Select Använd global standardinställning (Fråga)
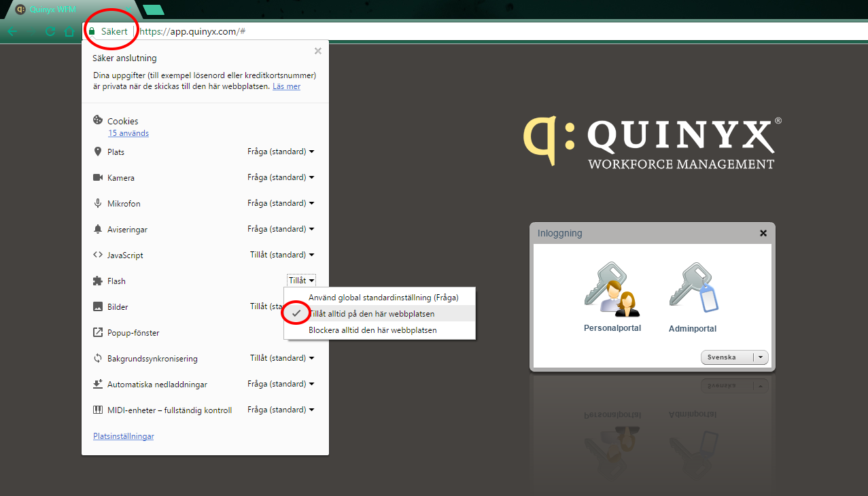 (379, 297)
